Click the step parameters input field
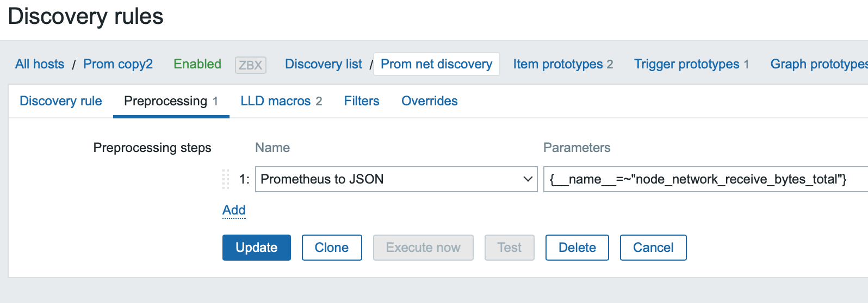Image resolution: width=868 pixels, height=303 pixels. pyautogui.click(x=702, y=179)
